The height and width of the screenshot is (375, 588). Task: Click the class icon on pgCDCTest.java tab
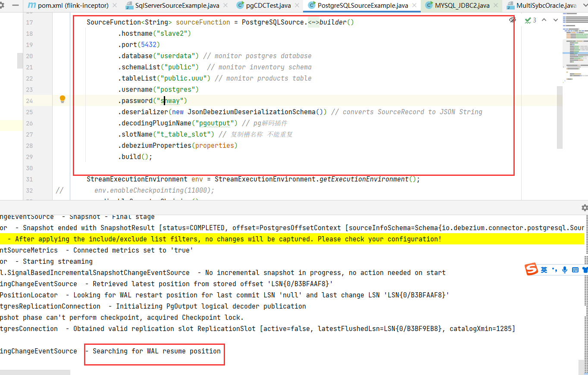point(241,6)
